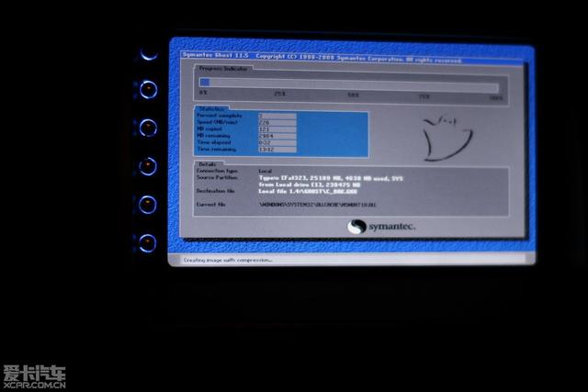Click the 50% marker under progress bar
The height and width of the screenshot is (392, 588).
(x=353, y=95)
